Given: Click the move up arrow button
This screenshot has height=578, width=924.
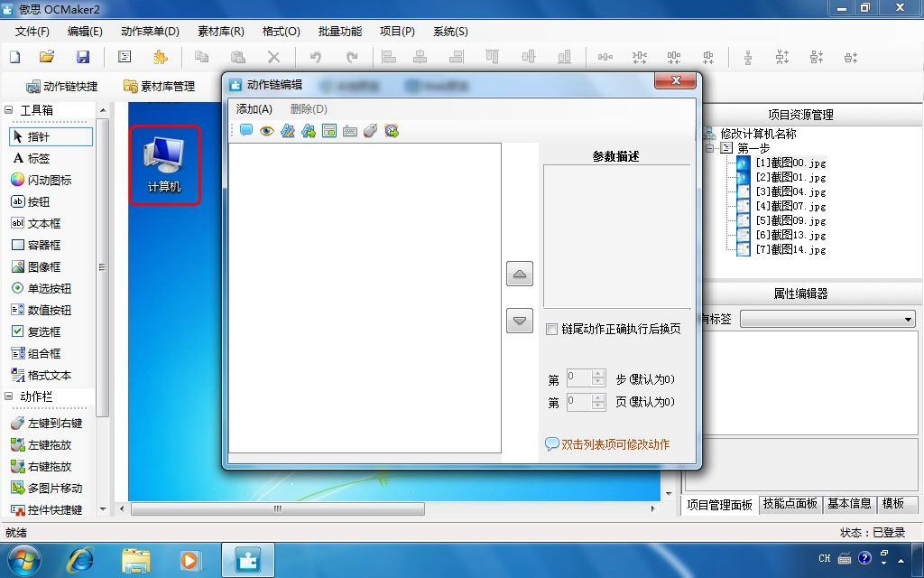Looking at the screenshot, I should (520, 274).
